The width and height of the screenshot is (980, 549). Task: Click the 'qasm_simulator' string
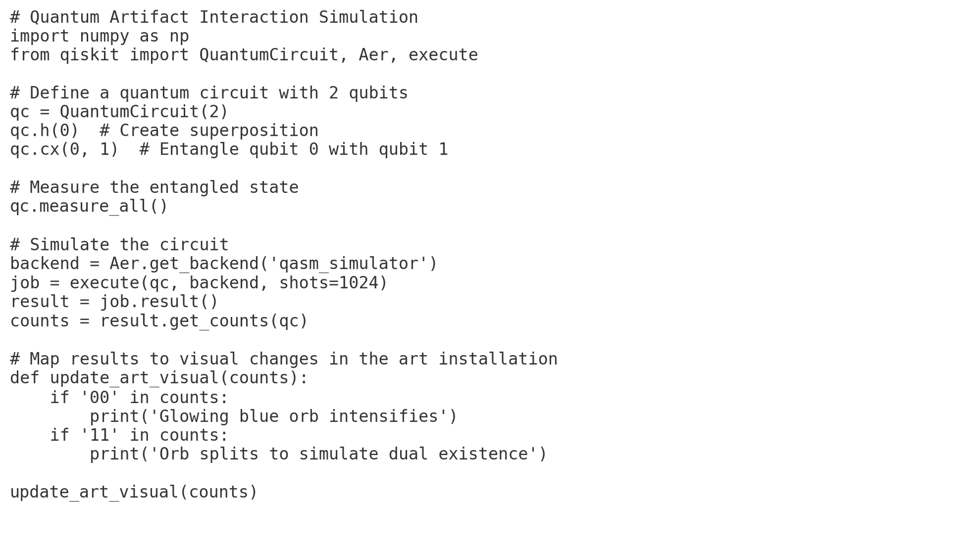click(349, 264)
